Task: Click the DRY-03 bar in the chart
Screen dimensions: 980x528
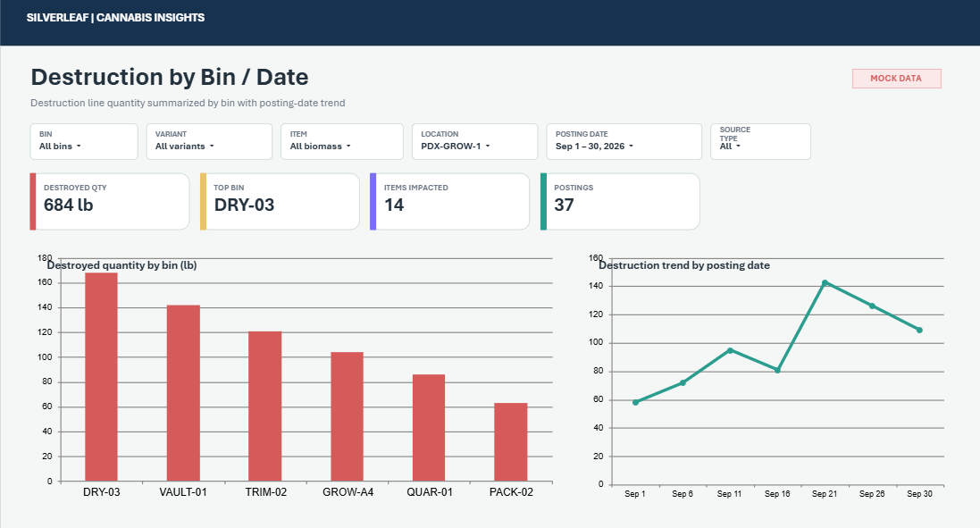Action: pos(101,377)
